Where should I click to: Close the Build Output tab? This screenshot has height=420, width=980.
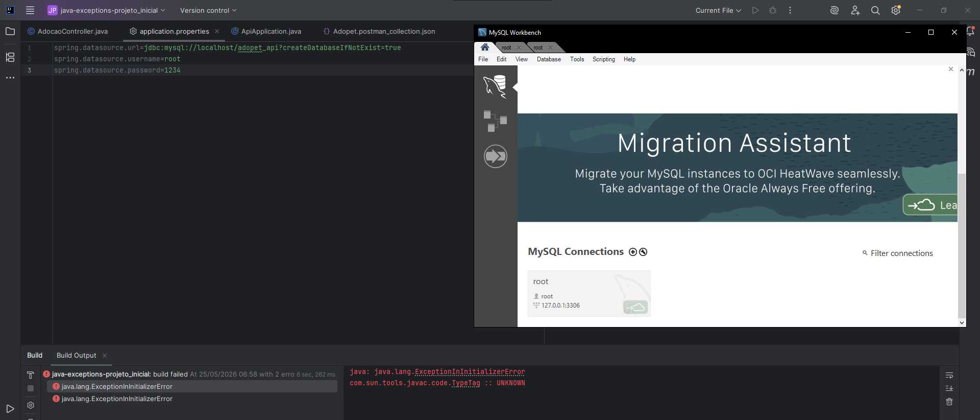pos(105,356)
